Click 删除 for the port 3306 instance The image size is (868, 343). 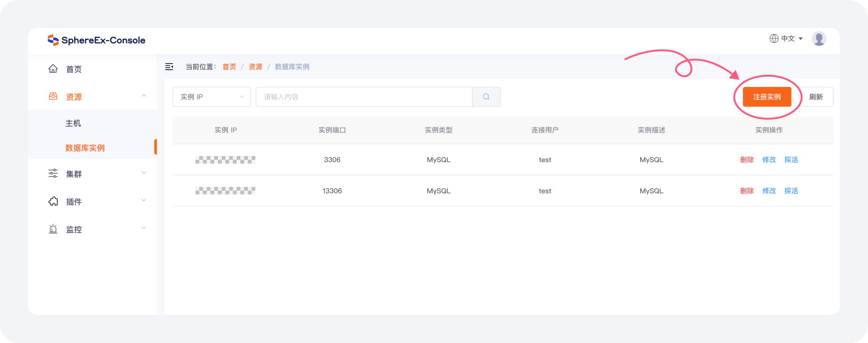[747, 160]
